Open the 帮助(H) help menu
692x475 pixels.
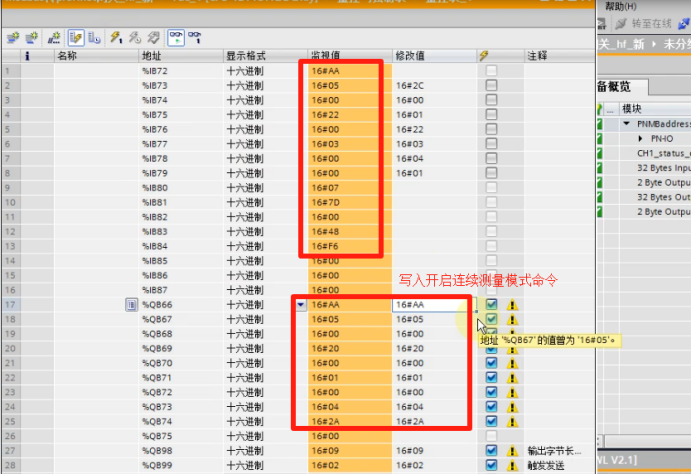click(x=621, y=6)
